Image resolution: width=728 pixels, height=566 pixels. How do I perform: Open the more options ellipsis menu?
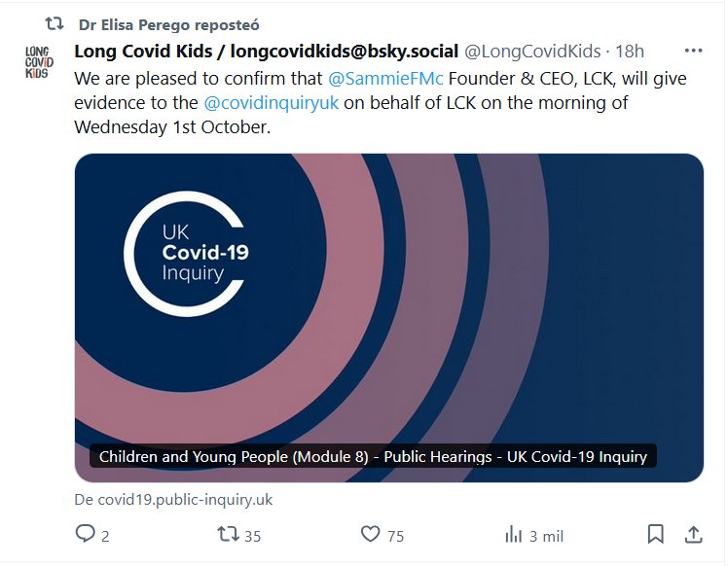[x=693, y=51]
